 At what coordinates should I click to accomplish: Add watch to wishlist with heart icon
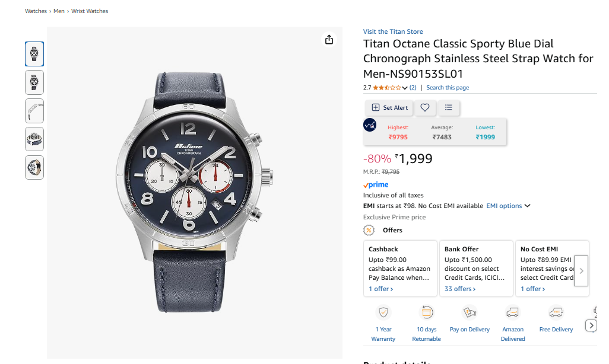click(425, 107)
